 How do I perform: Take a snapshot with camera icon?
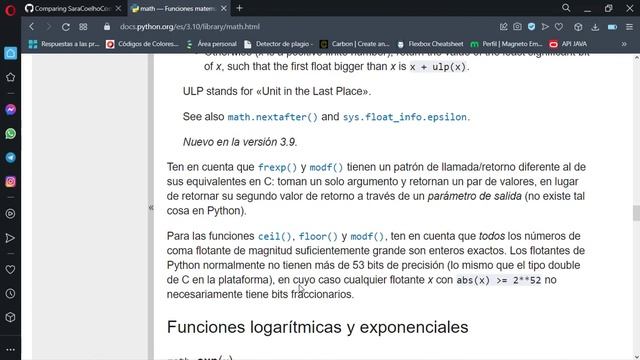click(x=517, y=27)
